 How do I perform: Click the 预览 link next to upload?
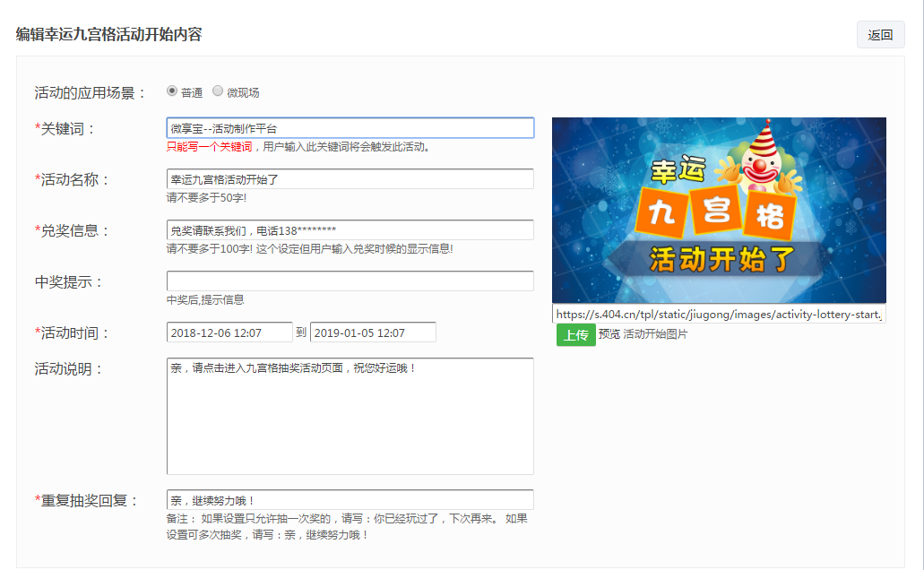coord(609,334)
